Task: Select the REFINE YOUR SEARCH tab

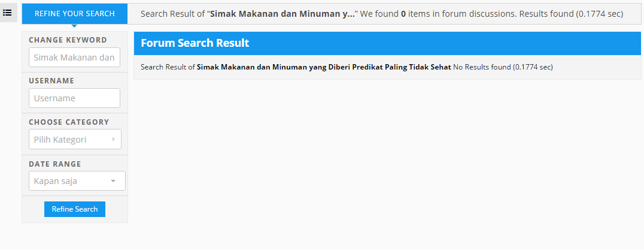Action: 75,14
